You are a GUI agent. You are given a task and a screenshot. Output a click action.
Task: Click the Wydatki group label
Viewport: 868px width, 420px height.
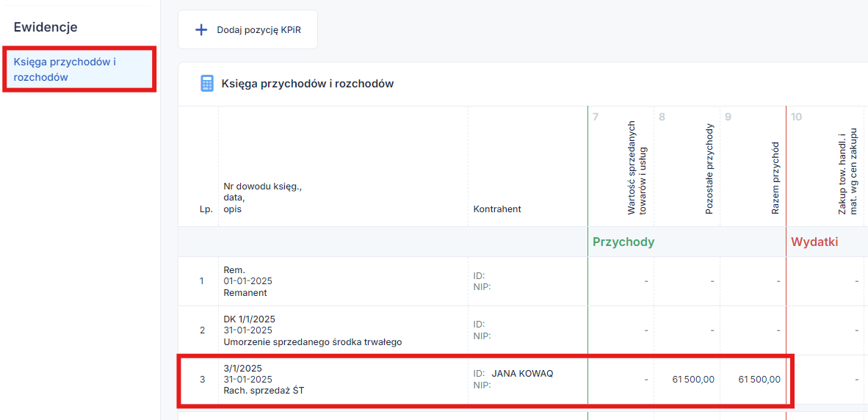coord(814,242)
